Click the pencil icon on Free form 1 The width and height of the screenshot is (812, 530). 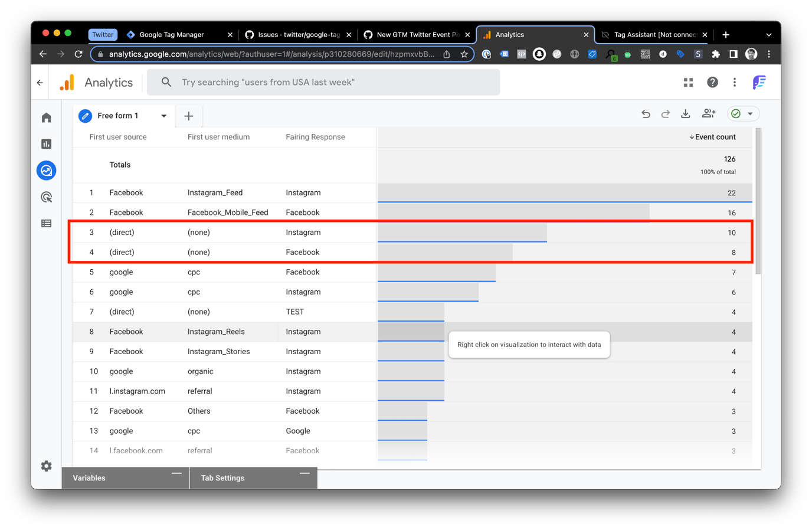tap(86, 116)
